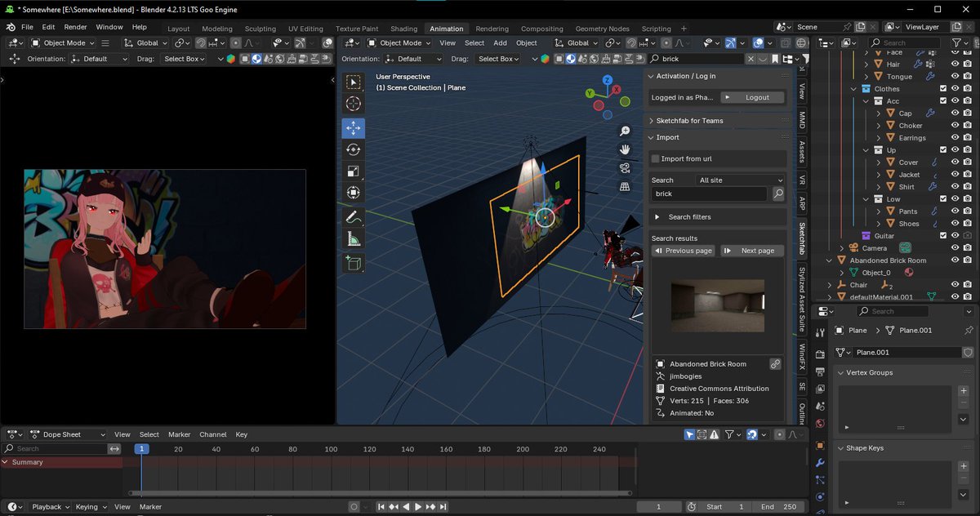980x516 pixels.
Task: Select the Rotate tool in viewport toolbar
Action: (354, 149)
